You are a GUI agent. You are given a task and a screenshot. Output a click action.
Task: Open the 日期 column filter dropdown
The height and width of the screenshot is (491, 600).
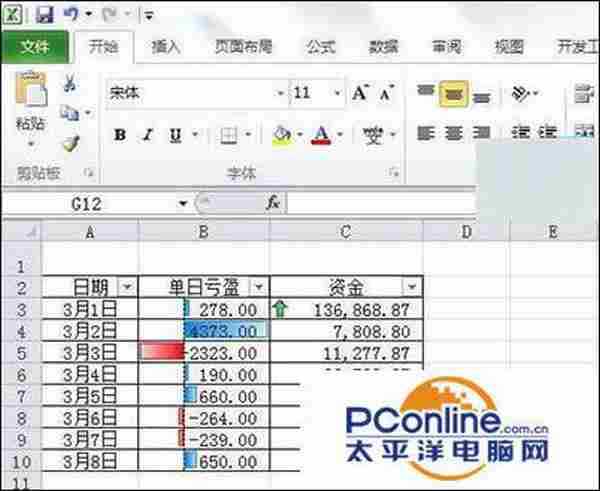pyautogui.click(x=127, y=286)
